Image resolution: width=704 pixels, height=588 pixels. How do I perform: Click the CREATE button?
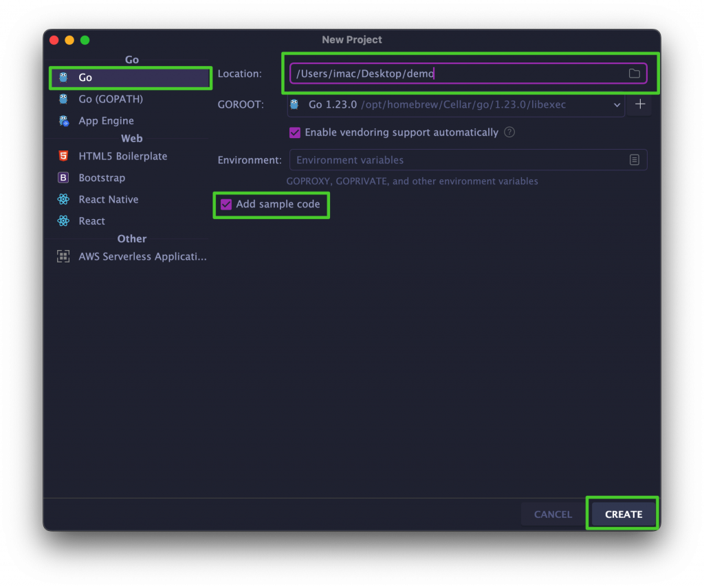click(x=623, y=514)
